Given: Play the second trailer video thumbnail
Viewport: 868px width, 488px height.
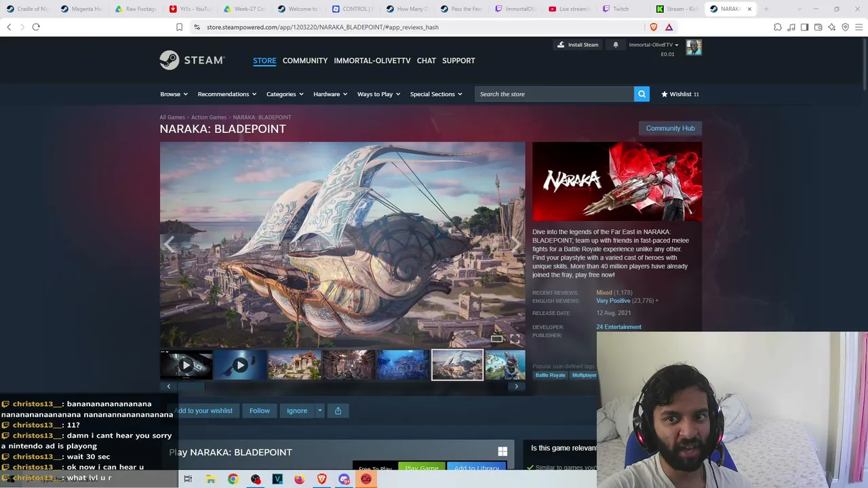Looking at the screenshot, I should point(240,365).
